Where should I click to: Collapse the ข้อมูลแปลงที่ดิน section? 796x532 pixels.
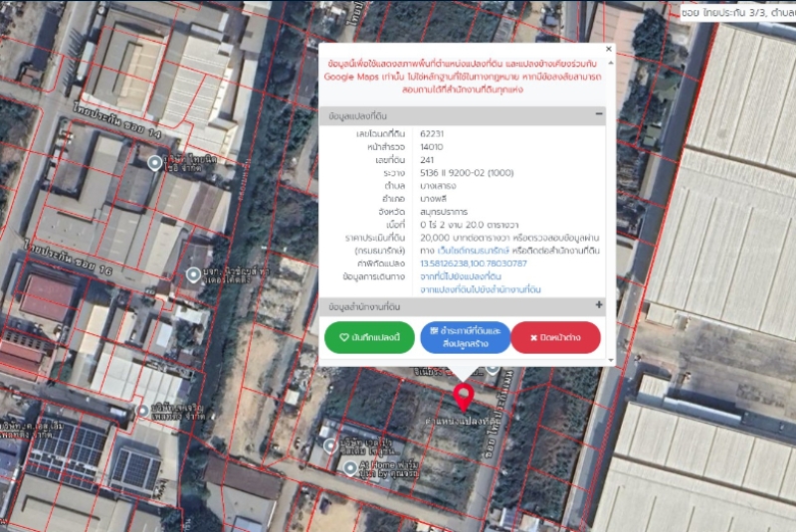pos(599,114)
